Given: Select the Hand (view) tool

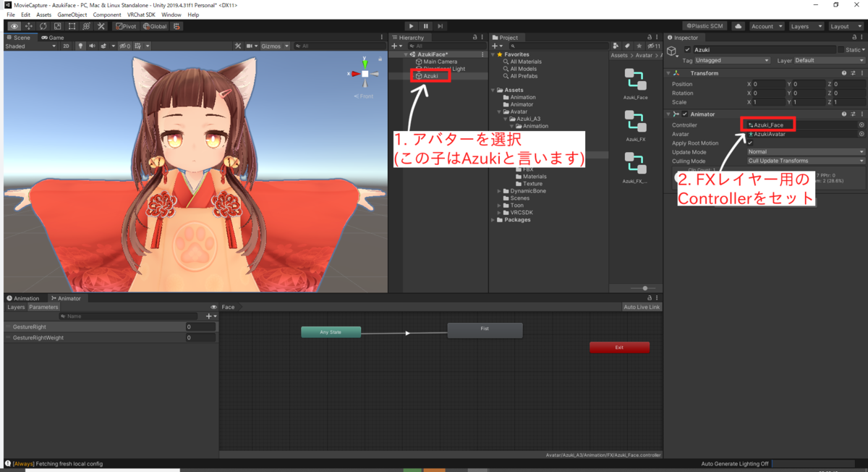Looking at the screenshot, I should click(x=14, y=26).
